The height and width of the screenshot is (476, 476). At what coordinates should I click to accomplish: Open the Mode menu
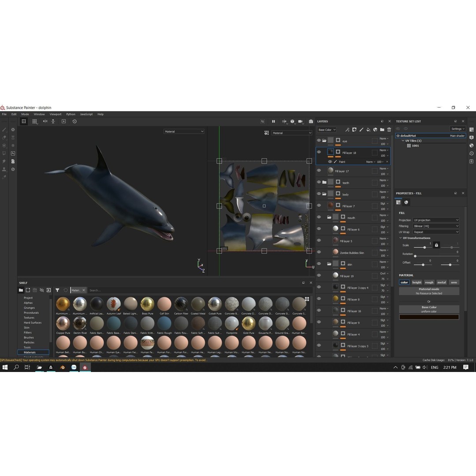tap(25, 115)
